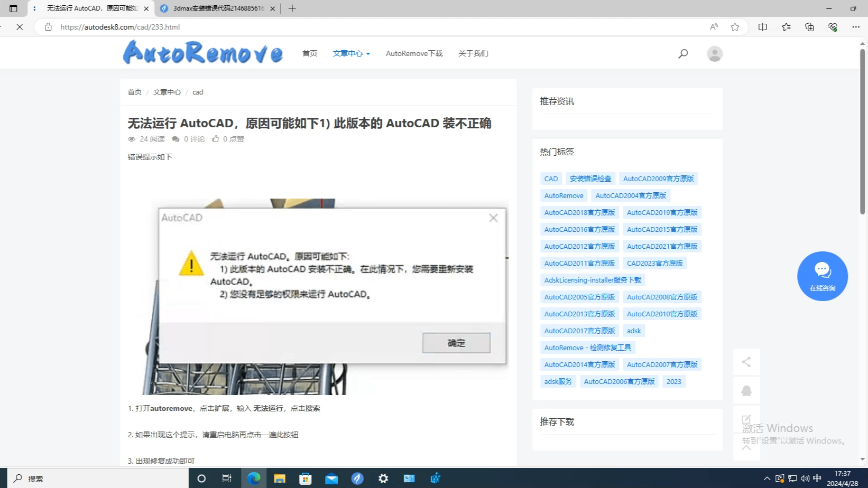The width and height of the screenshot is (868, 488).
Task: Click the AutoRemove logo
Action: coord(202,53)
